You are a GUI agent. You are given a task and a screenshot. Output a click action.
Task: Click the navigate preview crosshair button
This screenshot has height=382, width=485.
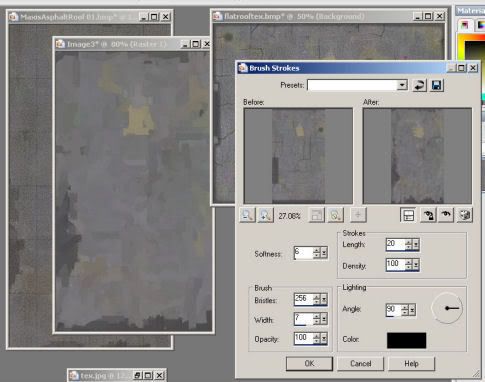pos(358,215)
